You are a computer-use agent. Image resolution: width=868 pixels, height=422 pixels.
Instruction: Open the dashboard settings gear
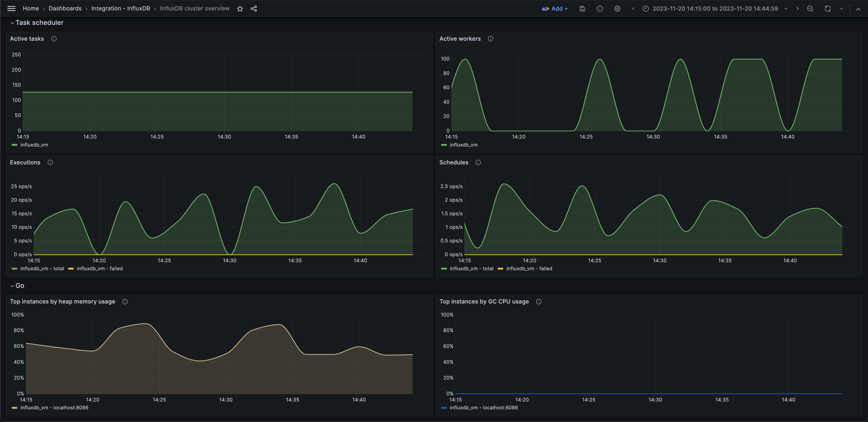point(617,8)
